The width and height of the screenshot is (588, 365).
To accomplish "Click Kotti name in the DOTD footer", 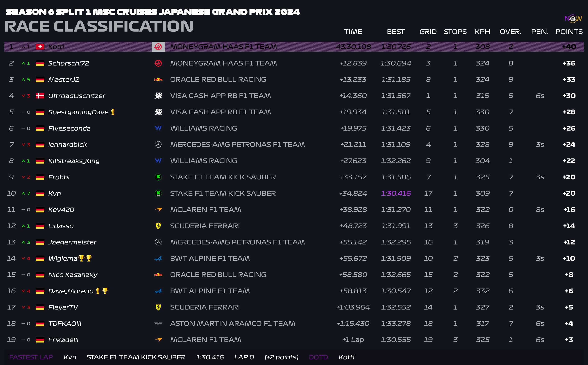I will click(x=346, y=357).
